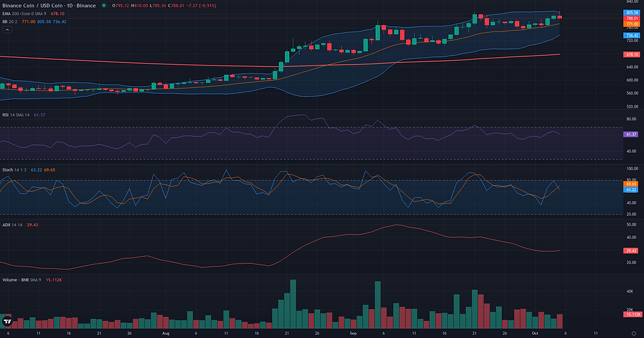Click the Stoch %D value 69.65 in legend
This screenshot has width=644, height=338.
pos(49,170)
